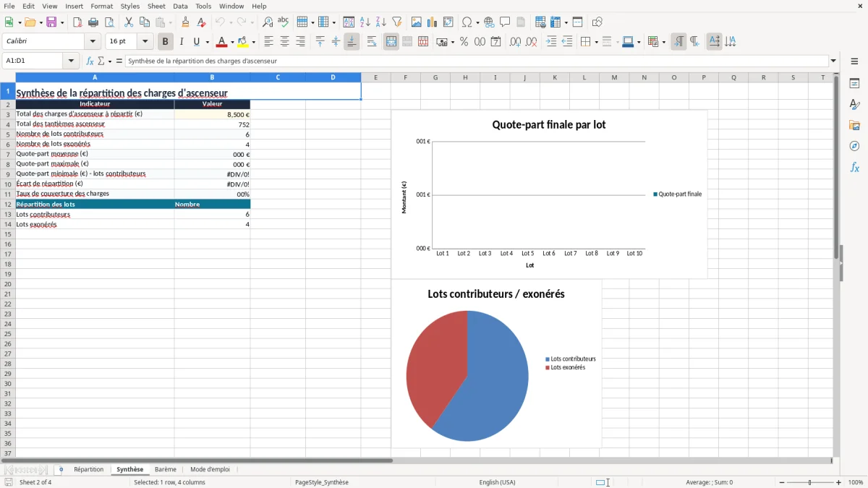Screen dimensions: 868x488
Task: Open the File menu
Action: (x=9, y=6)
